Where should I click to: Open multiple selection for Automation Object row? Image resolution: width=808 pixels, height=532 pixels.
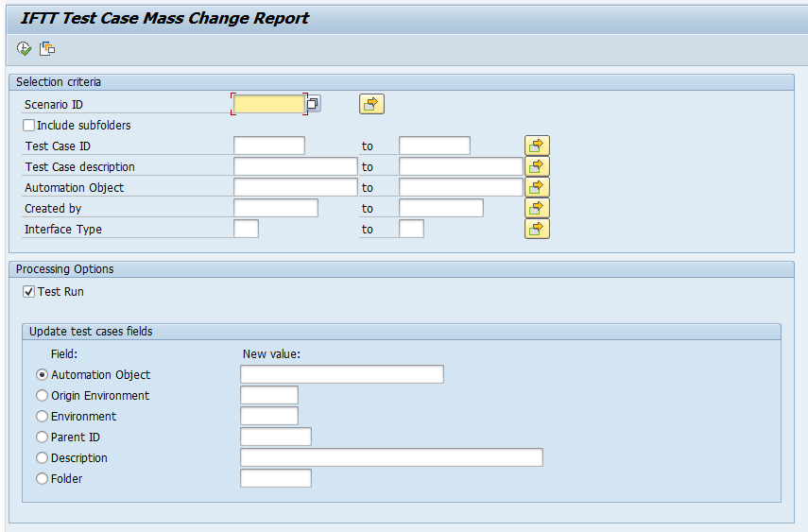[x=537, y=187]
